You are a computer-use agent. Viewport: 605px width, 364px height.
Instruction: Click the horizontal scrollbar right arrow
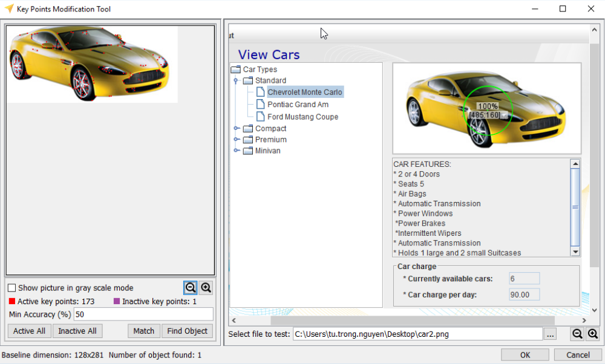click(584, 320)
